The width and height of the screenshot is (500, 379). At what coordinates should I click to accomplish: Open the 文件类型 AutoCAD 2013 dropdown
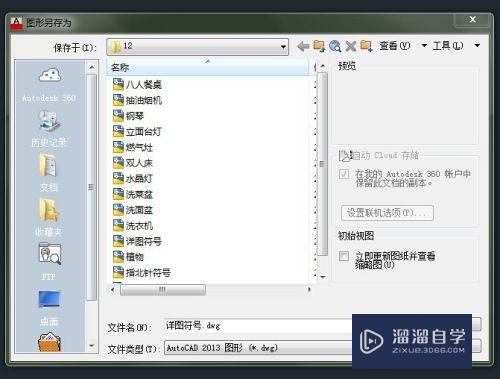(x=258, y=348)
